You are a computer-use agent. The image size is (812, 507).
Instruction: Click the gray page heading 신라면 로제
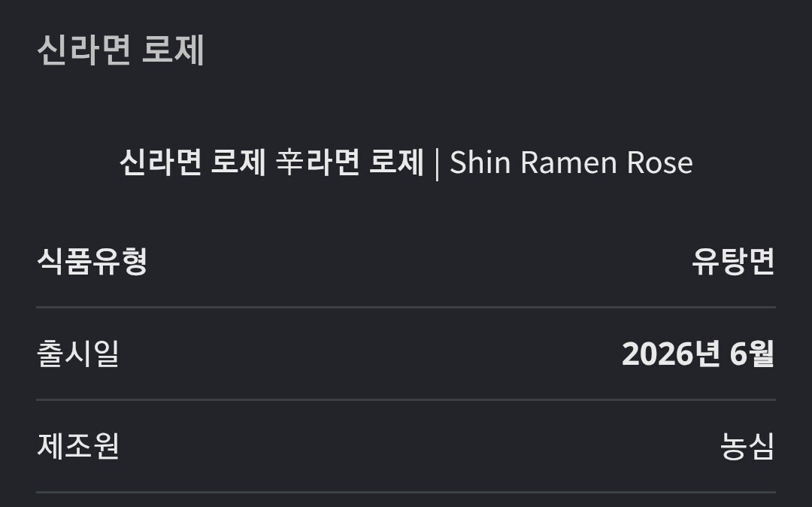coord(120,50)
